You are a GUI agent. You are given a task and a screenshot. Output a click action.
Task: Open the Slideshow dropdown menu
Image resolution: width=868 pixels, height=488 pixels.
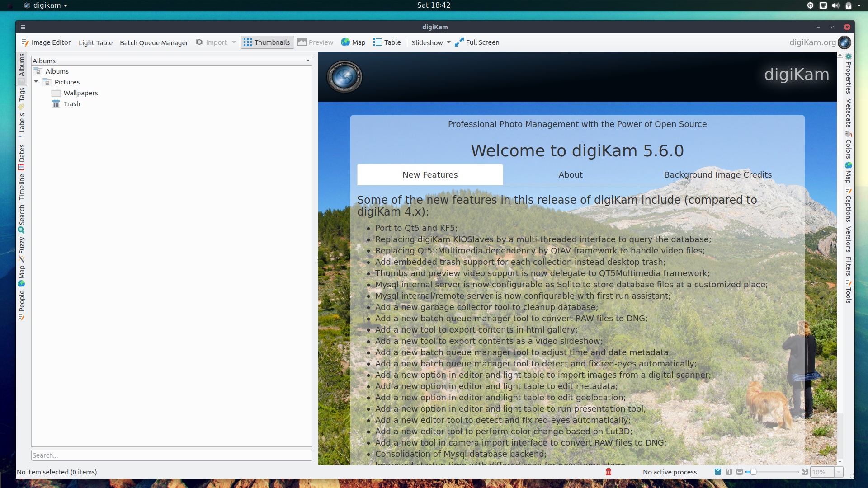tap(448, 42)
